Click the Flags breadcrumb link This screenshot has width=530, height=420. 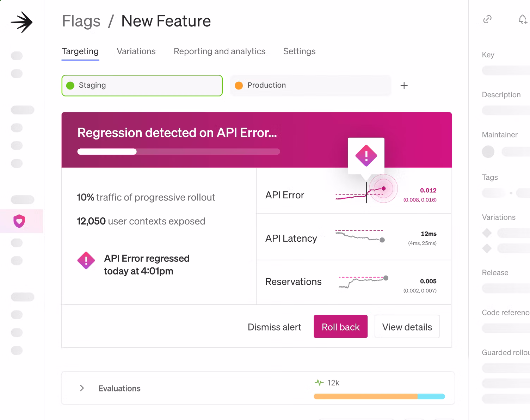click(81, 21)
